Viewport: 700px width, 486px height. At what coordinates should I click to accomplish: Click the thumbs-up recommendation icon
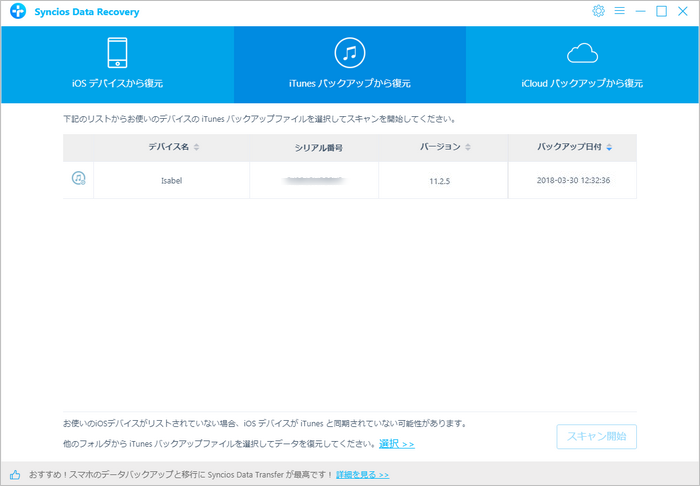point(15,474)
